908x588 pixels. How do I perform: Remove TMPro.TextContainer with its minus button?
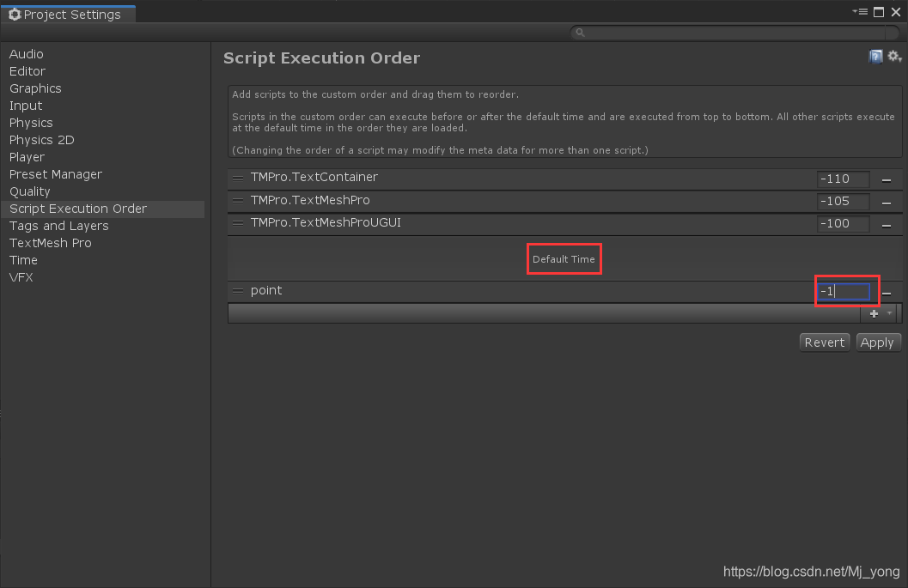[x=886, y=180]
